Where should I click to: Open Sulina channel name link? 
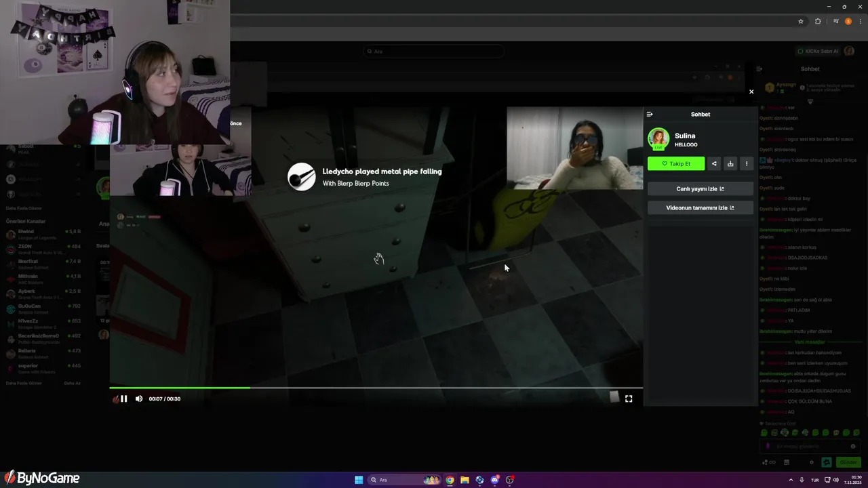pyautogui.click(x=685, y=136)
